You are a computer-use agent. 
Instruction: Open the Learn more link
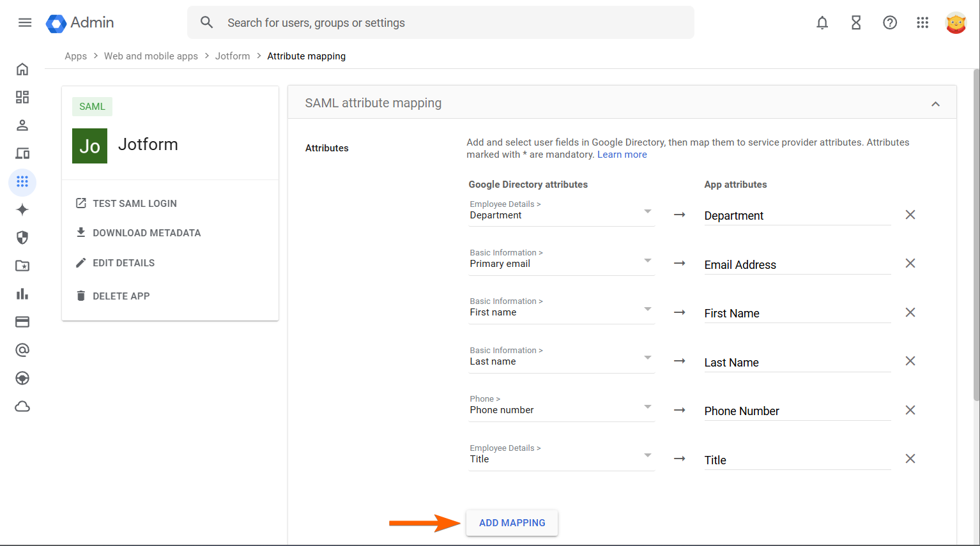point(622,155)
